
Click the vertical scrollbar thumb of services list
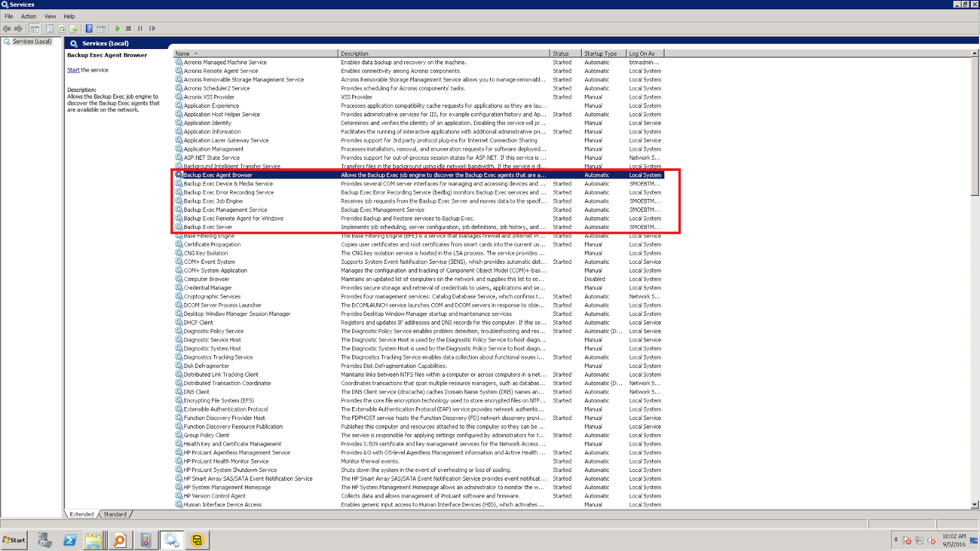click(974, 127)
